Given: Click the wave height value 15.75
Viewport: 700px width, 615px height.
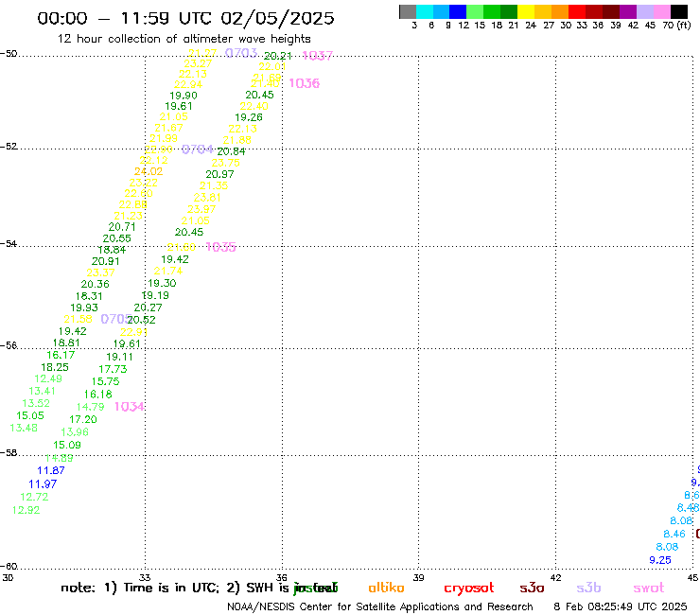Looking at the screenshot, I should tap(105, 381).
